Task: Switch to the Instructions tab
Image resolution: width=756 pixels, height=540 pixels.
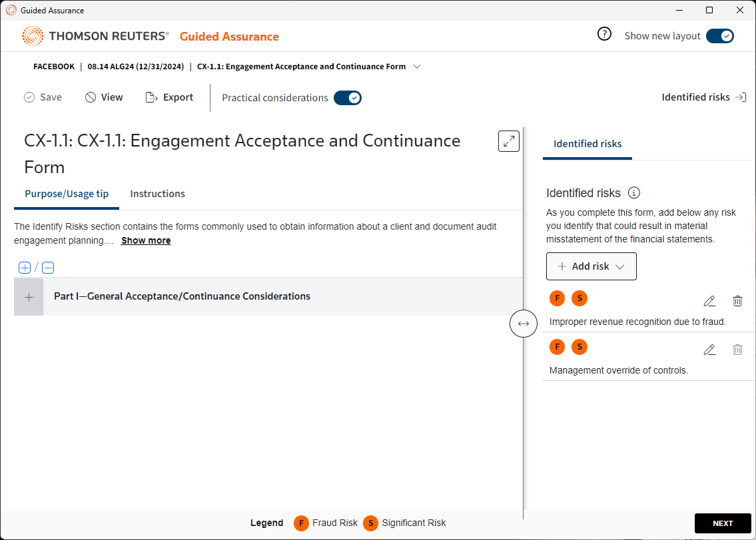Action: [x=157, y=194]
